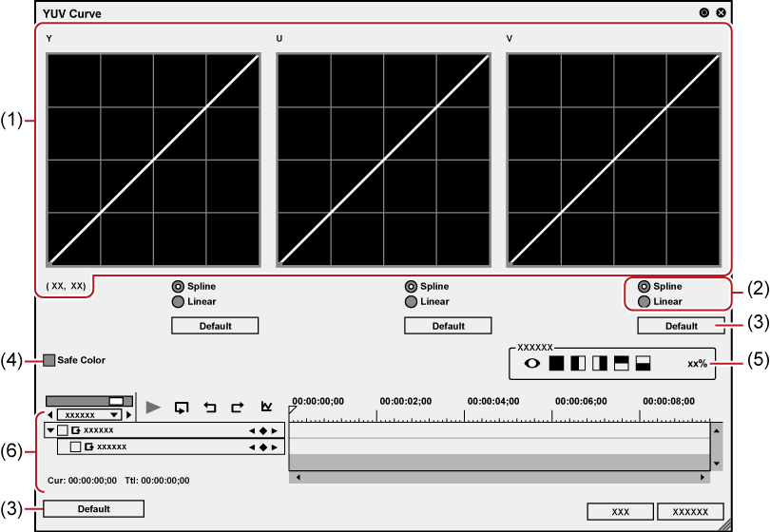Click the loop playback icon
The image size is (770, 532).
click(x=182, y=407)
